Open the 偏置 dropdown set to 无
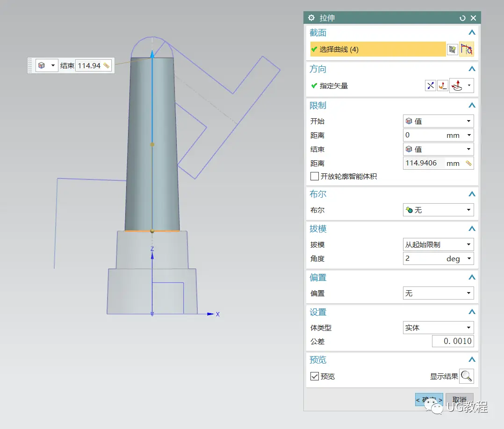Image resolution: width=504 pixels, height=429 pixels. pyautogui.click(x=438, y=293)
